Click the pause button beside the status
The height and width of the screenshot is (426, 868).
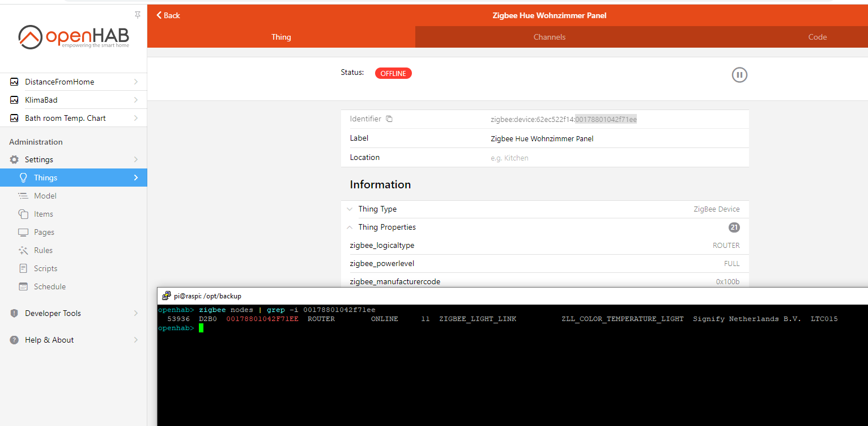pos(739,75)
